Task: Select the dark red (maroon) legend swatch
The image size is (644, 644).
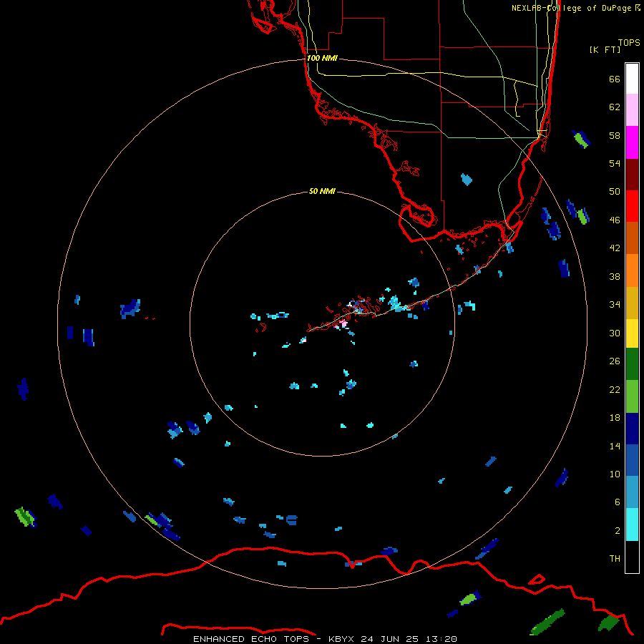Action: click(632, 175)
